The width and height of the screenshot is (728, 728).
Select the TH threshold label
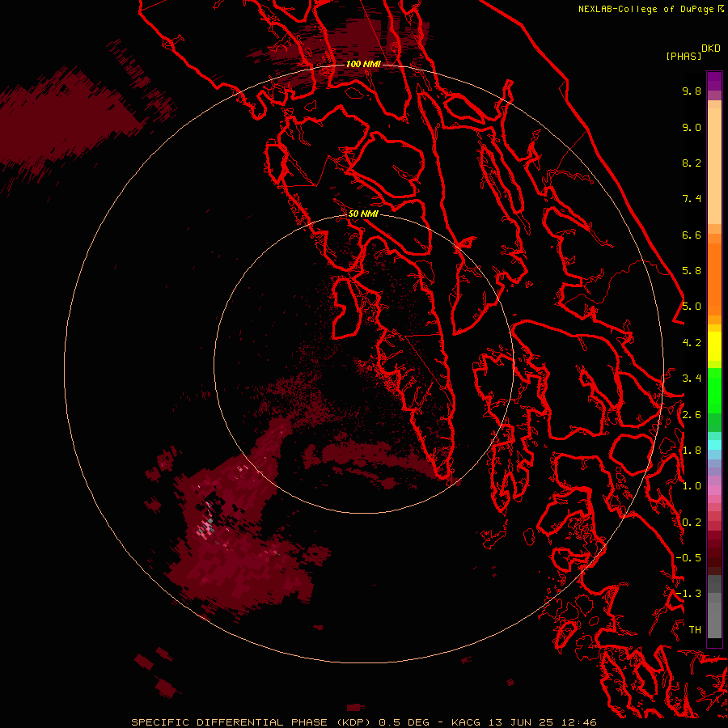(x=695, y=629)
